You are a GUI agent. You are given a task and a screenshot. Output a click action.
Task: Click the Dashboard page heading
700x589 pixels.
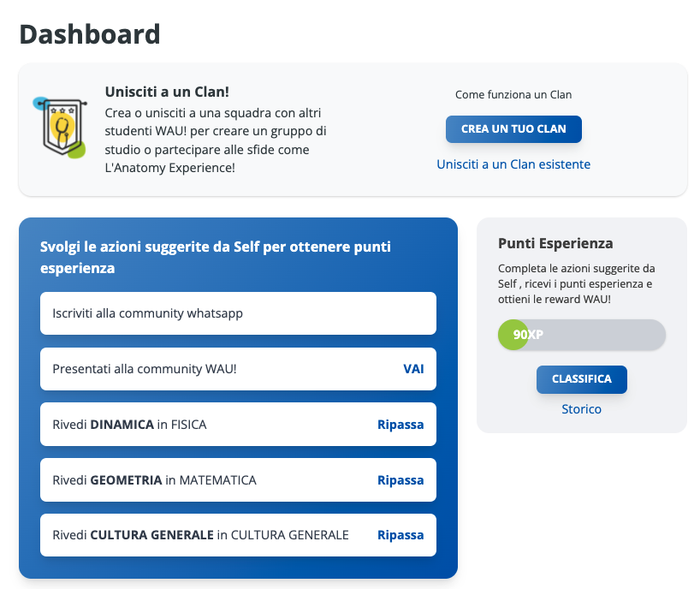click(90, 34)
